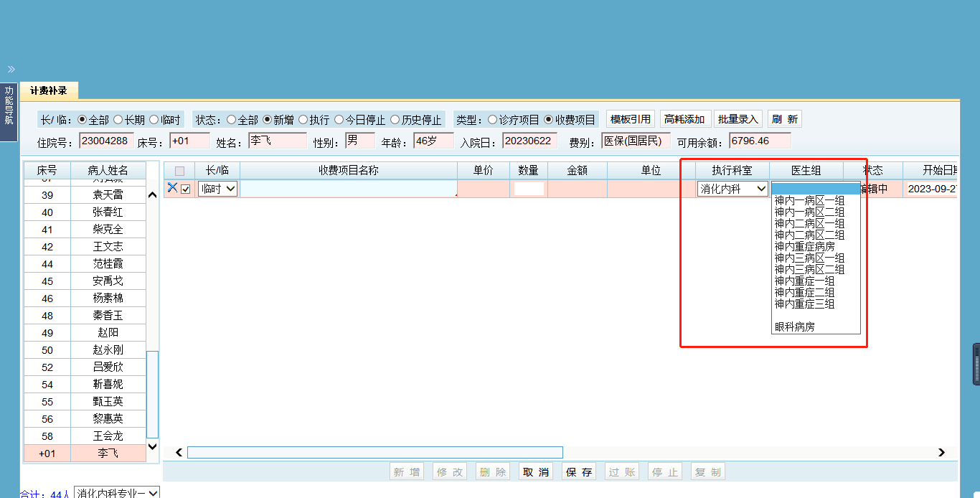Screen dimensions: 980x498
Task: Open the 功能导航 side panel
Action: point(9,113)
